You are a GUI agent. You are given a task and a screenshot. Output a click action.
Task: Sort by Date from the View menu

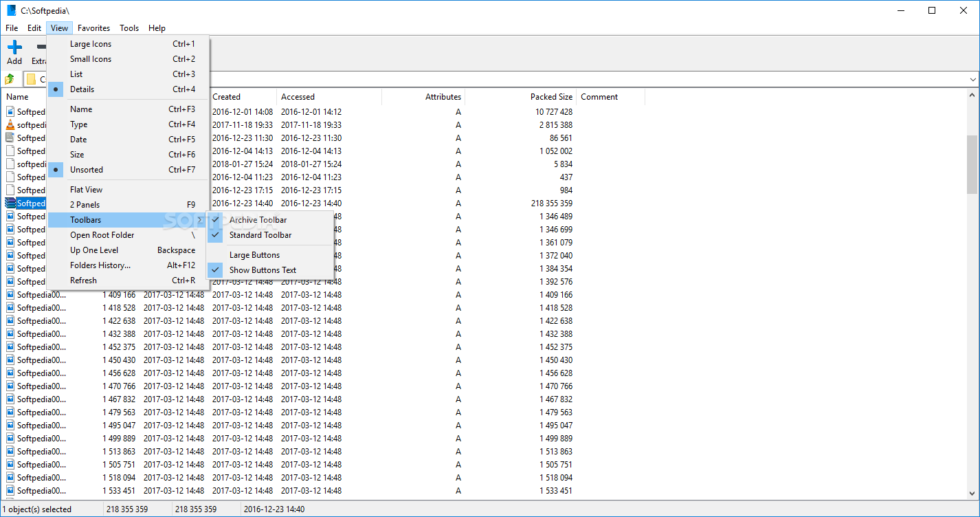(128, 140)
